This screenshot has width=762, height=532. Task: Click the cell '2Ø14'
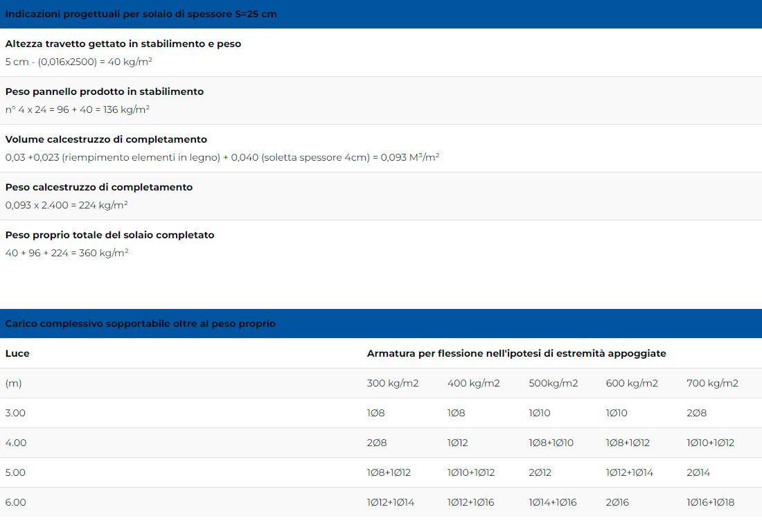coord(698,472)
